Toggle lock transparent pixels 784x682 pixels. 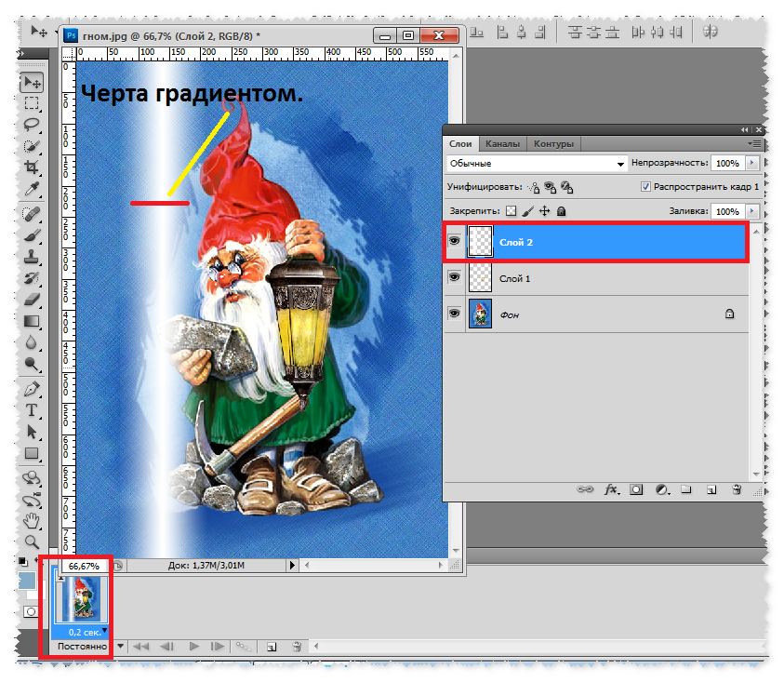click(511, 211)
